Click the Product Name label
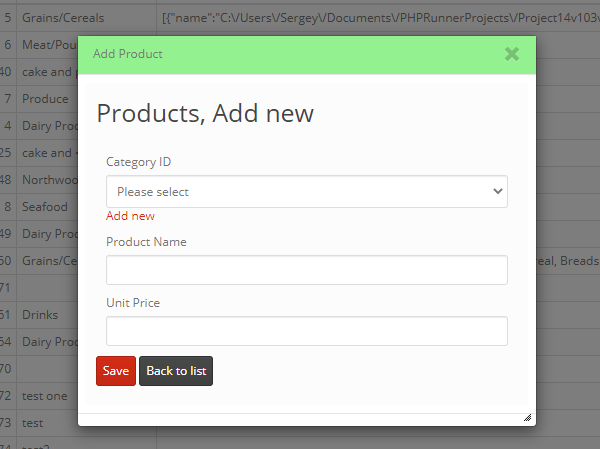 point(146,242)
